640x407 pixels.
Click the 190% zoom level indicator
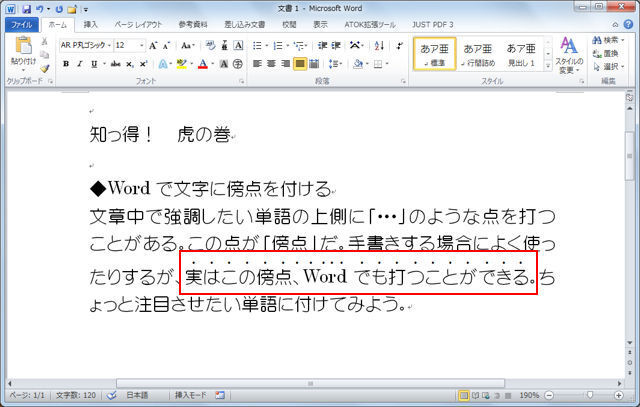[529, 395]
